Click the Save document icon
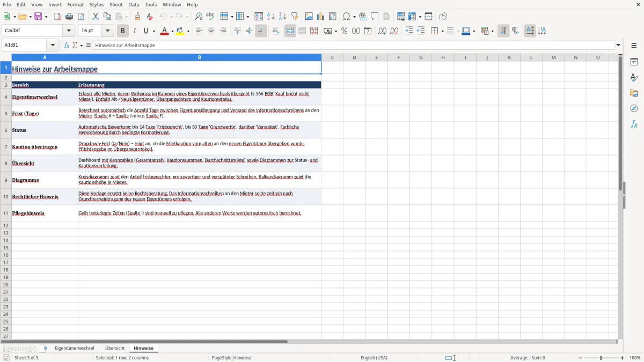This screenshot has width=644, height=362. 38,17
